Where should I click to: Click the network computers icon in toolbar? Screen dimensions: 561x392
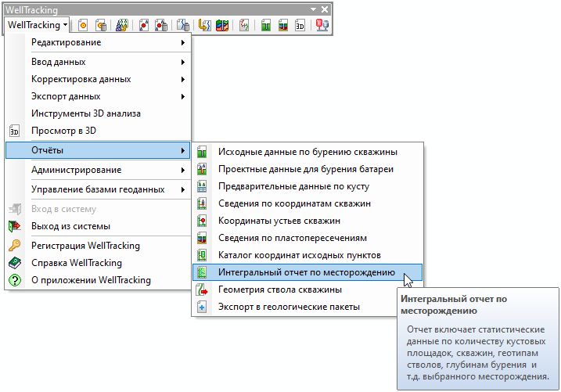(x=322, y=25)
